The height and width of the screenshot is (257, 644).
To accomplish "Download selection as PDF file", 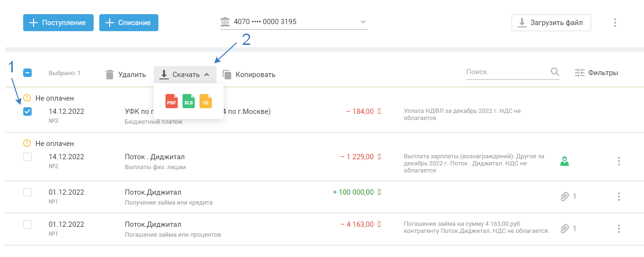I will pos(172,102).
